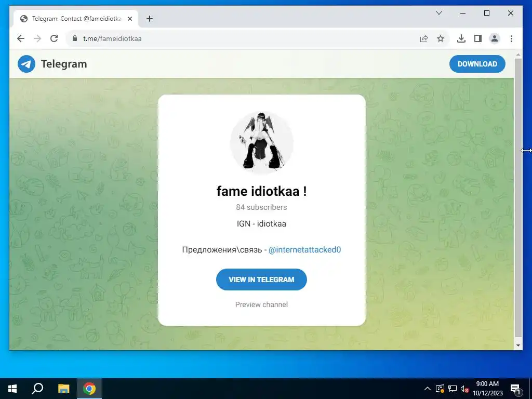Image resolution: width=532 pixels, height=399 pixels.
Task: Click the Telegram header text link
Action: [64, 64]
